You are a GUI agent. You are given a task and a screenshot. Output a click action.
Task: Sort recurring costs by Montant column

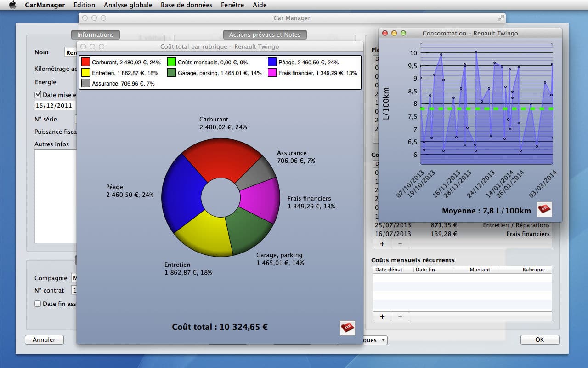(475, 270)
